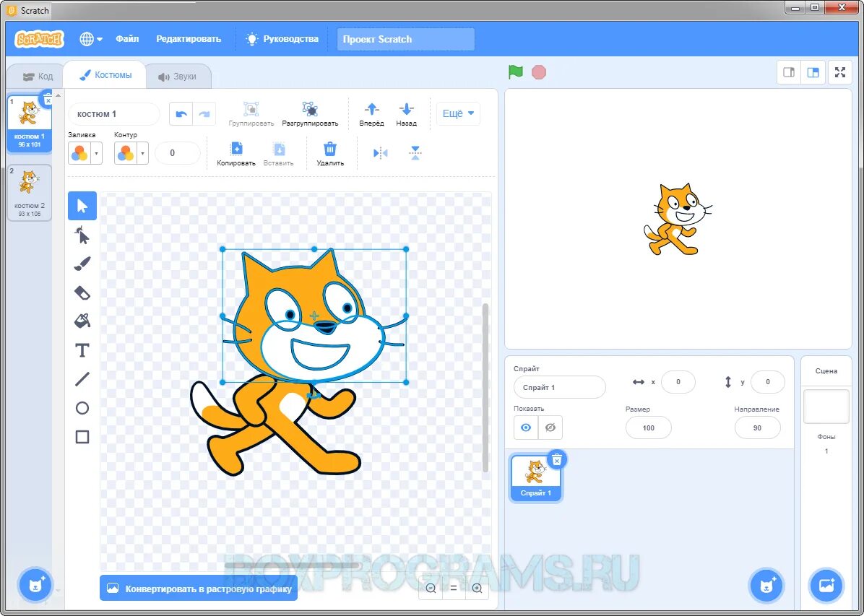Flip the selection horizontally

click(380, 153)
